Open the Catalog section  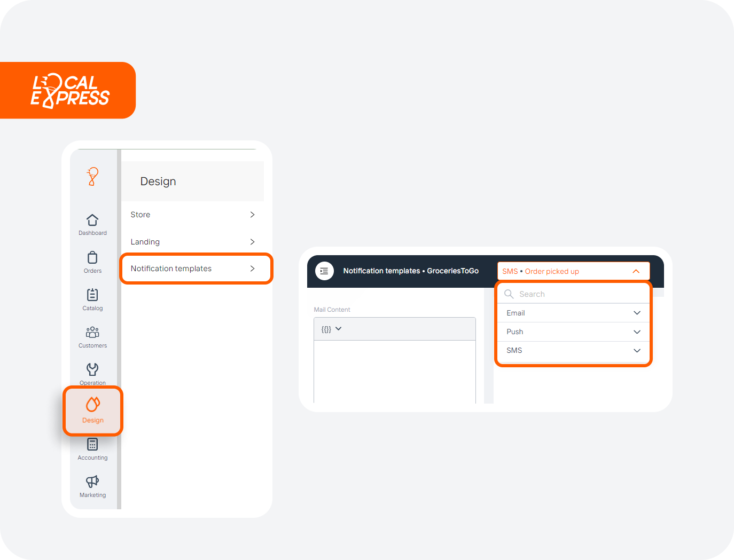tap(92, 298)
